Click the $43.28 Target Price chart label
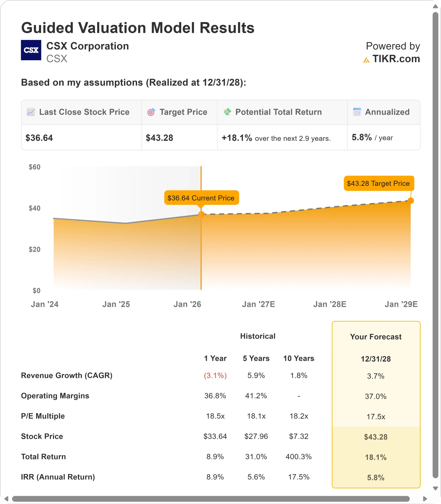 (378, 183)
